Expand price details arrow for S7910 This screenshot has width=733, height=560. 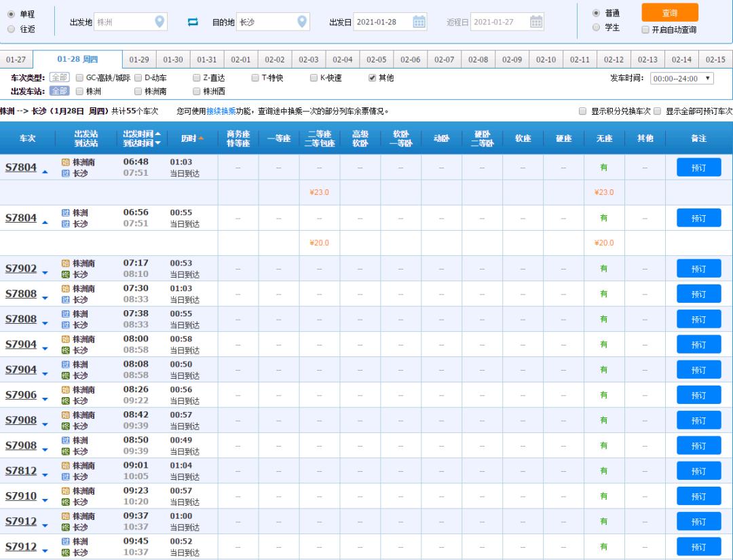tap(45, 500)
